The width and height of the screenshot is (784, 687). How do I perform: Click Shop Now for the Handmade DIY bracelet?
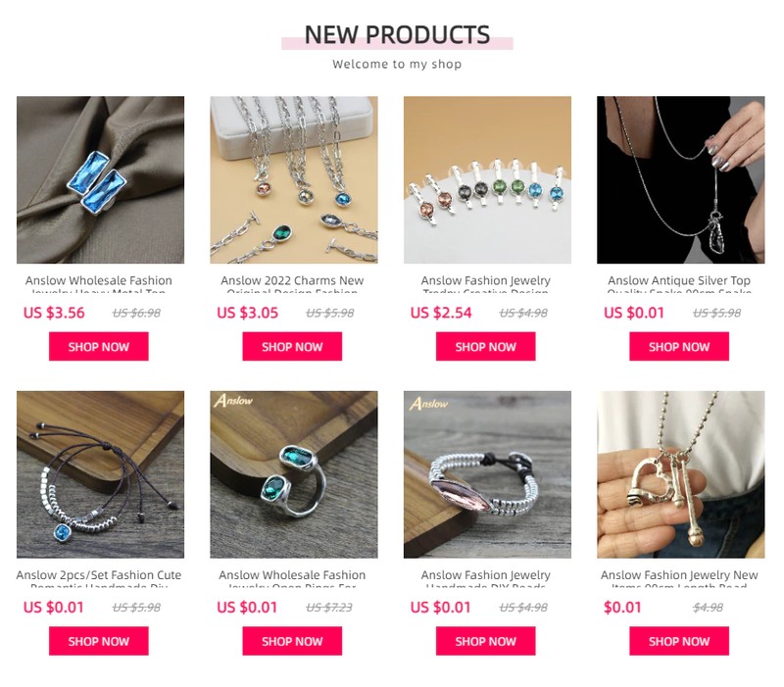coord(485,641)
